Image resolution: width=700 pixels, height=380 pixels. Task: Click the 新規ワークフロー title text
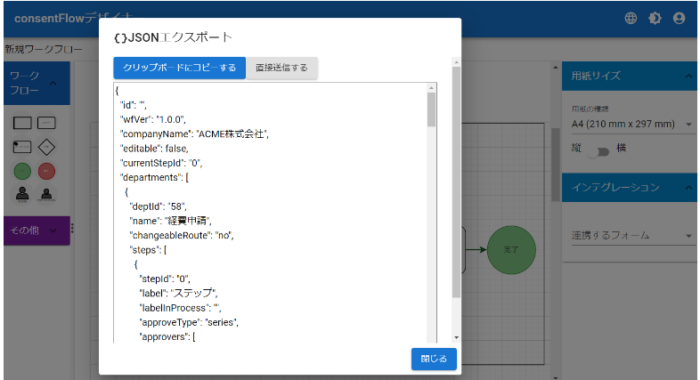[43, 49]
